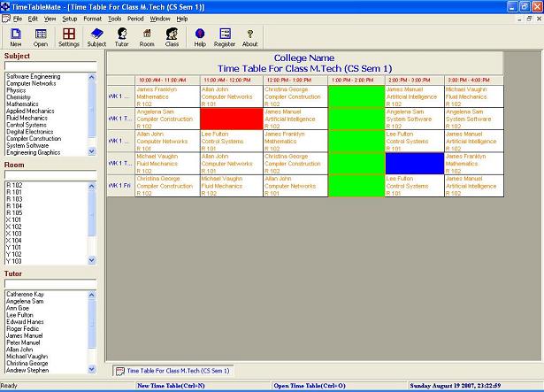Select the Tutor toolbar icon
The width and height of the screenshot is (544, 392).
tap(122, 36)
